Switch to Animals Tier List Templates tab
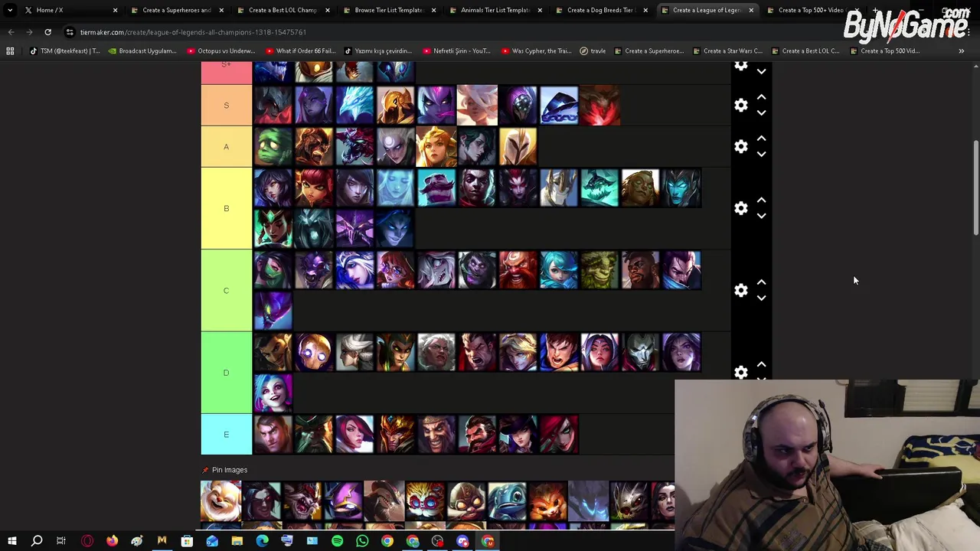The image size is (980, 551). pyautogui.click(x=495, y=10)
